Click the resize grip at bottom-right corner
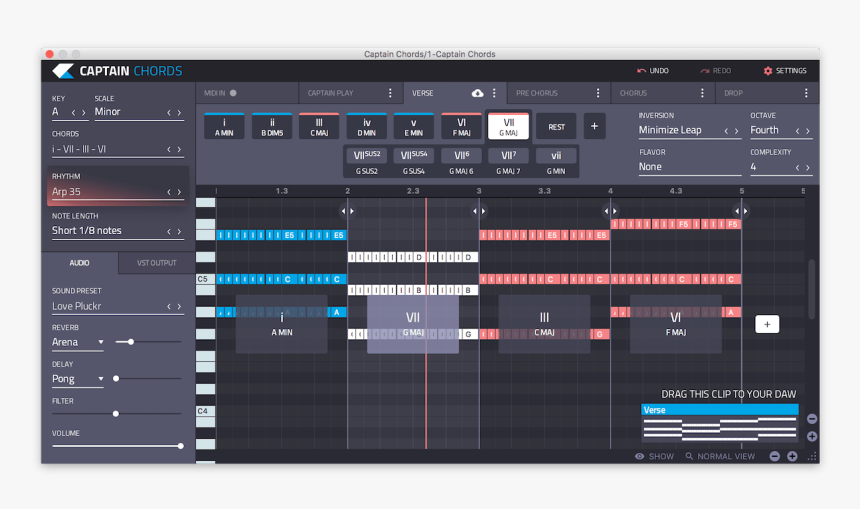The image size is (860, 509). coord(812,457)
